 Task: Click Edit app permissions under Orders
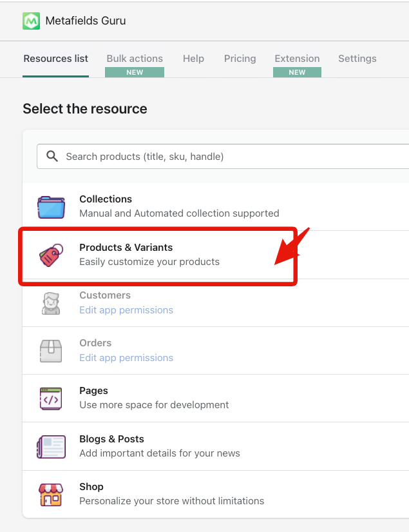(x=126, y=358)
